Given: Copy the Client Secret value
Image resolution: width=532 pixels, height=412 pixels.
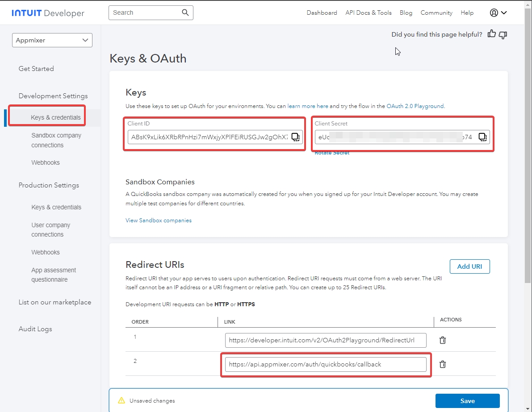Looking at the screenshot, I should [x=482, y=137].
